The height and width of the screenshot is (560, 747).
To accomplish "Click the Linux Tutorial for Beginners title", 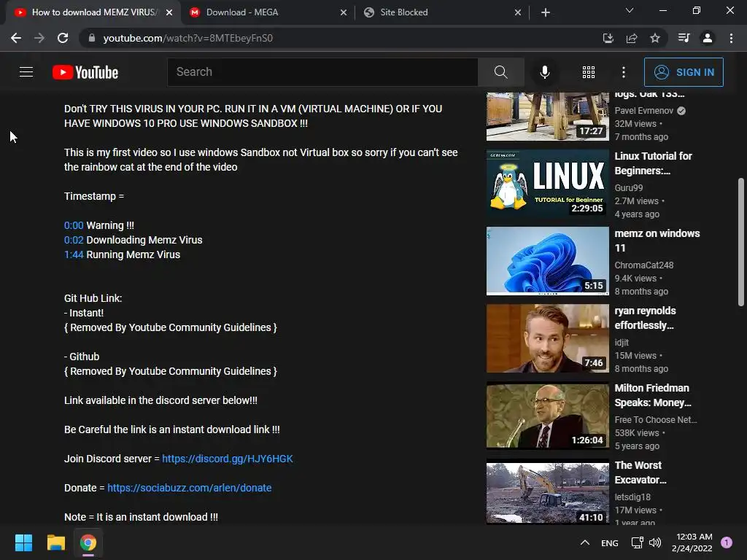I will pyautogui.click(x=653, y=163).
